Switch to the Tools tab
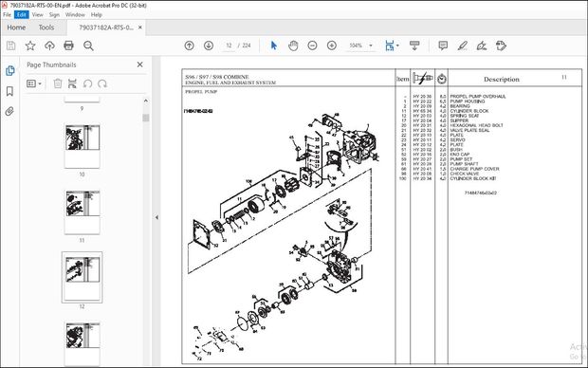 (46, 28)
